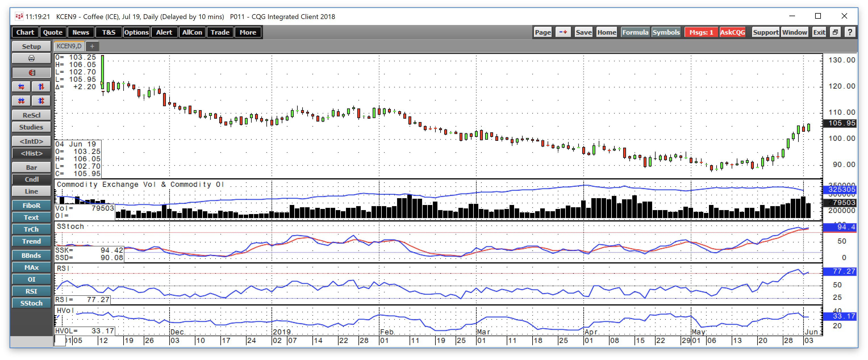The height and width of the screenshot is (360, 868).
Task: Open the Msgs: 1 notification
Action: (701, 32)
